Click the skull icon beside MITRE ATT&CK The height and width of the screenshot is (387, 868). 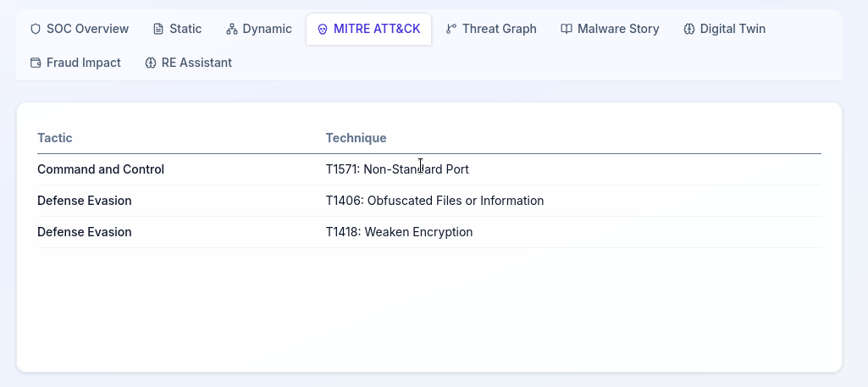click(322, 30)
